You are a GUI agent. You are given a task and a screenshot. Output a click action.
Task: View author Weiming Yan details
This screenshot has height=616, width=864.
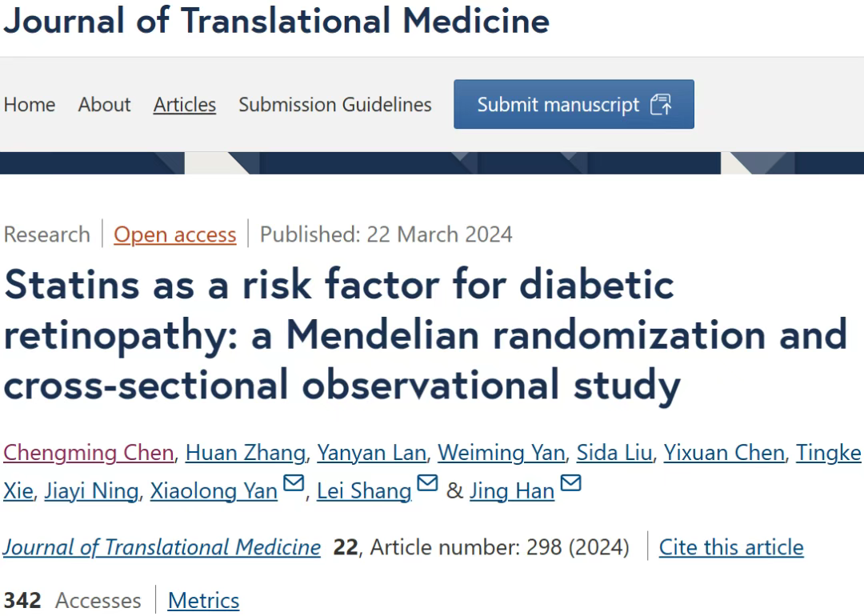click(x=501, y=453)
